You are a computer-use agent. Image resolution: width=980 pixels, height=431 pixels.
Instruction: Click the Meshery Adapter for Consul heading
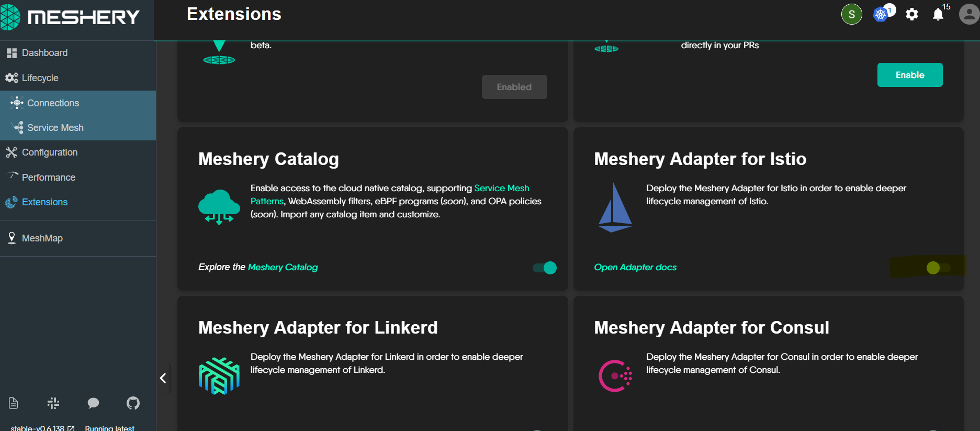click(712, 327)
